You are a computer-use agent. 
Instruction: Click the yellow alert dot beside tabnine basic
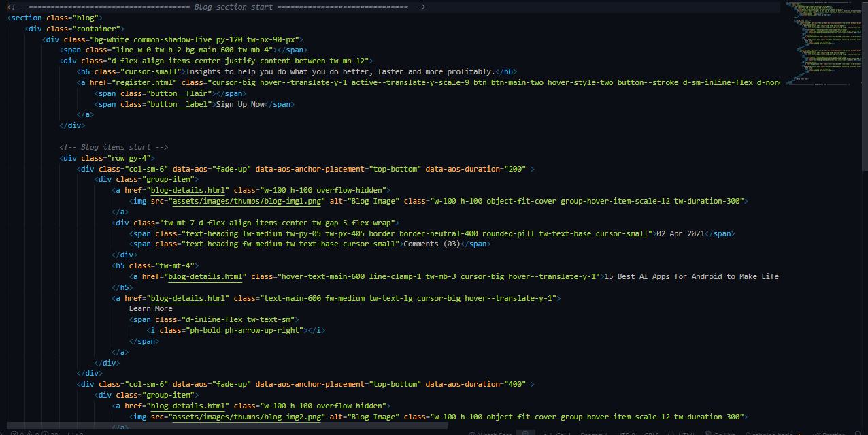click(798, 434)
